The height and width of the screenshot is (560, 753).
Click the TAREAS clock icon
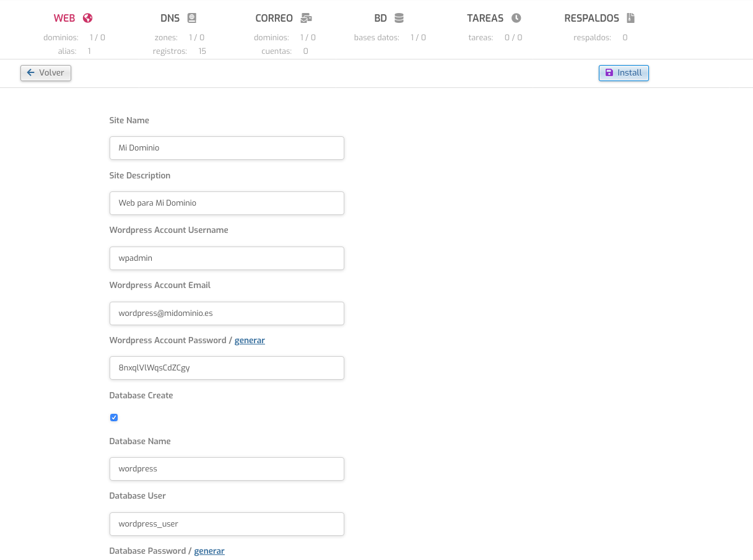[516, 18]
